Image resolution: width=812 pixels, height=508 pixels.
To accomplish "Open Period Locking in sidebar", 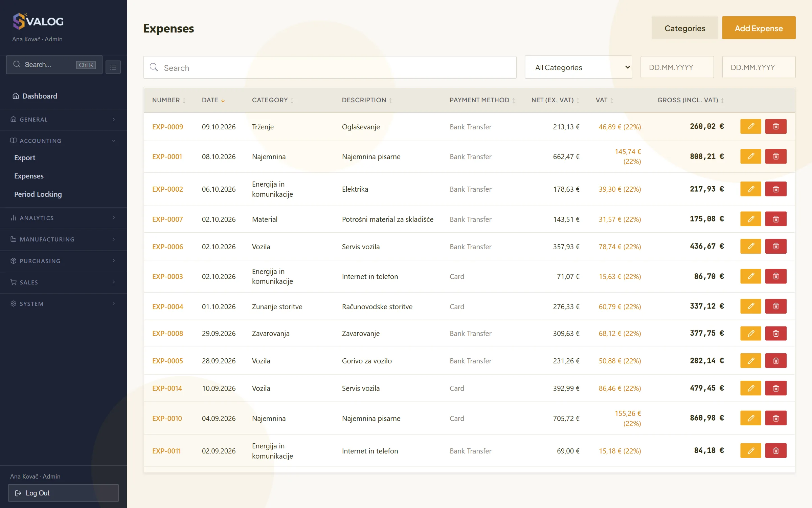I will [x=38, y=194].
